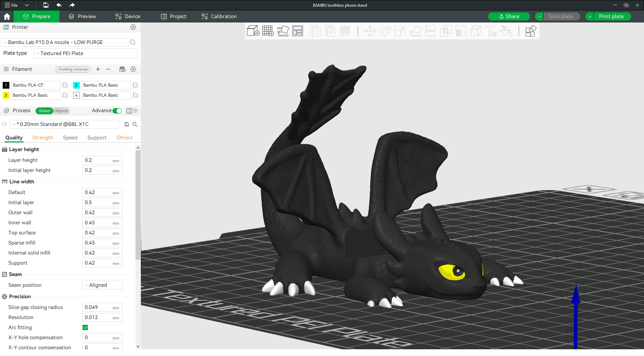Click the Layer height value field

(x=102, y=160)
